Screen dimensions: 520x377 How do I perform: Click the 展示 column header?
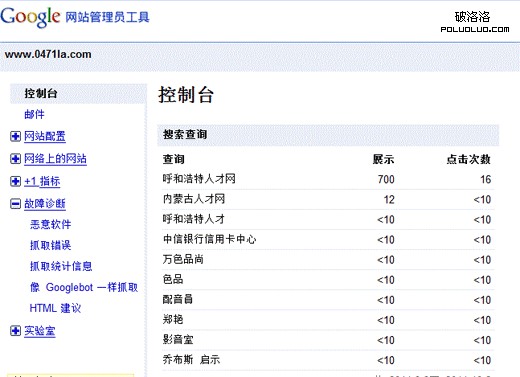tap(384, 159)
